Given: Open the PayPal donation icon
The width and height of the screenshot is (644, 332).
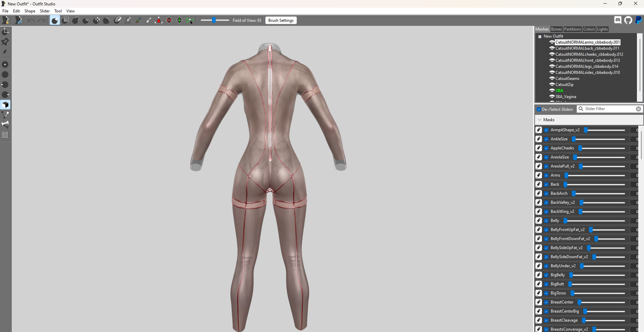Looking at the screenshot, I should [639, 20].
